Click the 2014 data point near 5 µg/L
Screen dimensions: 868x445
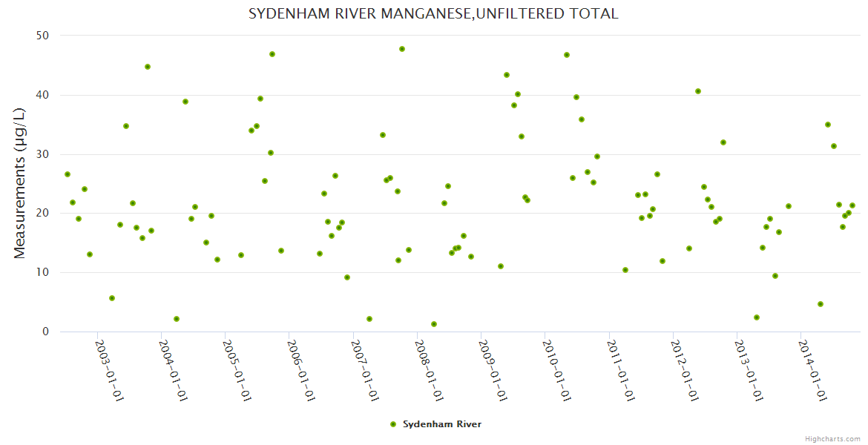point(821,304)
